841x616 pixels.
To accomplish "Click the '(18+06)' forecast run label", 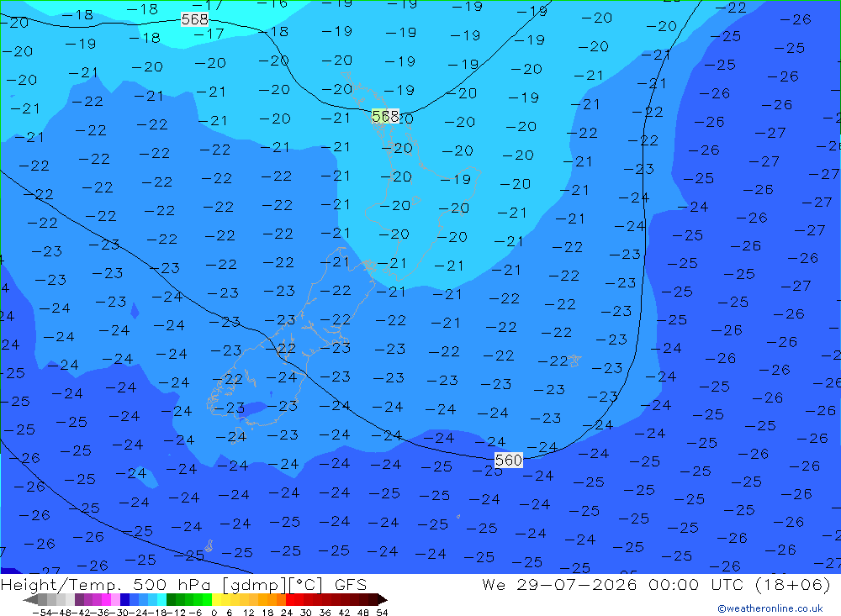I will (792, 585).
